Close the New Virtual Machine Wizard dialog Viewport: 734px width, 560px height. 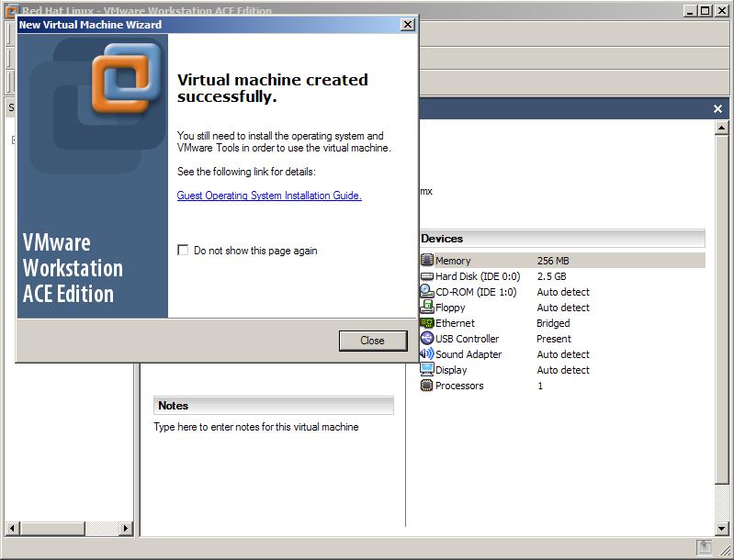(x=372, y=341)
